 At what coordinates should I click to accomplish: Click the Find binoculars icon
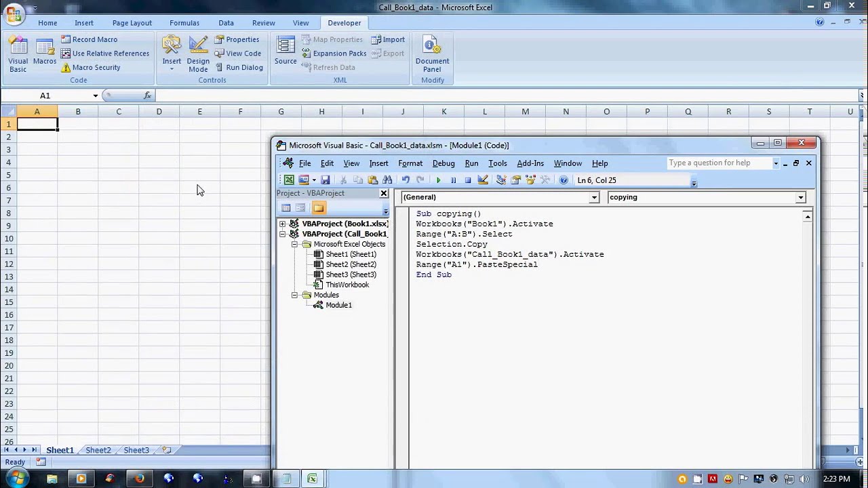[x=387, y=180]
